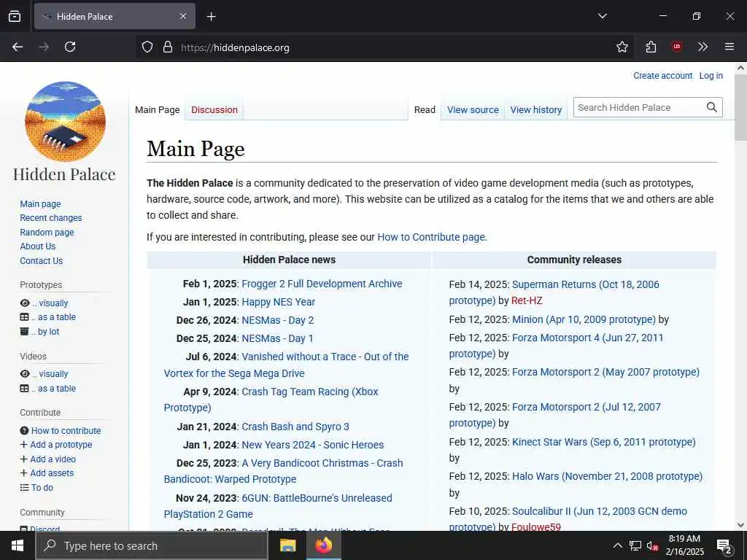This screenshot has height=560, width=747.
Task: Open Firefox application hamburger menu
Action: coord(729,47)
